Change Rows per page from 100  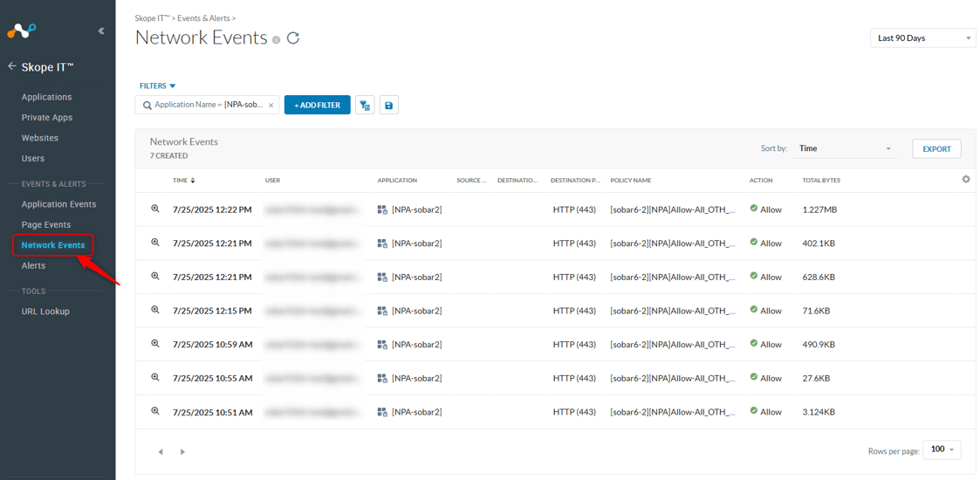[x=942, y=449]
